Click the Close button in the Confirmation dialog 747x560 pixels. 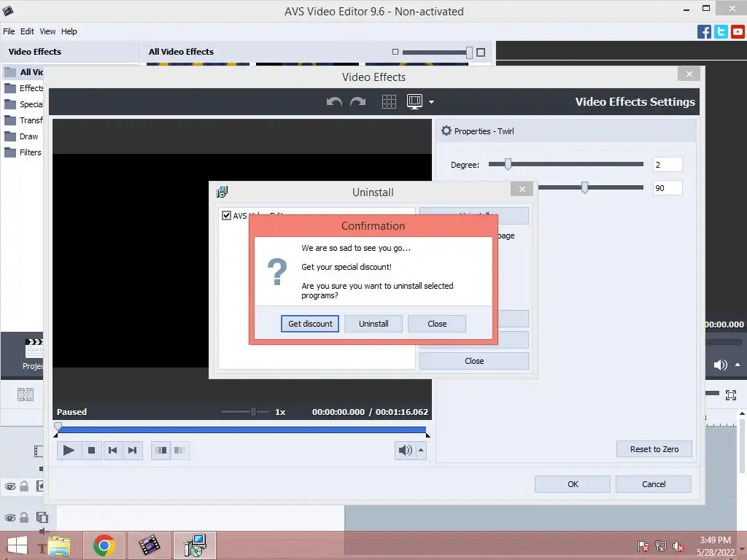pos(437,324)
